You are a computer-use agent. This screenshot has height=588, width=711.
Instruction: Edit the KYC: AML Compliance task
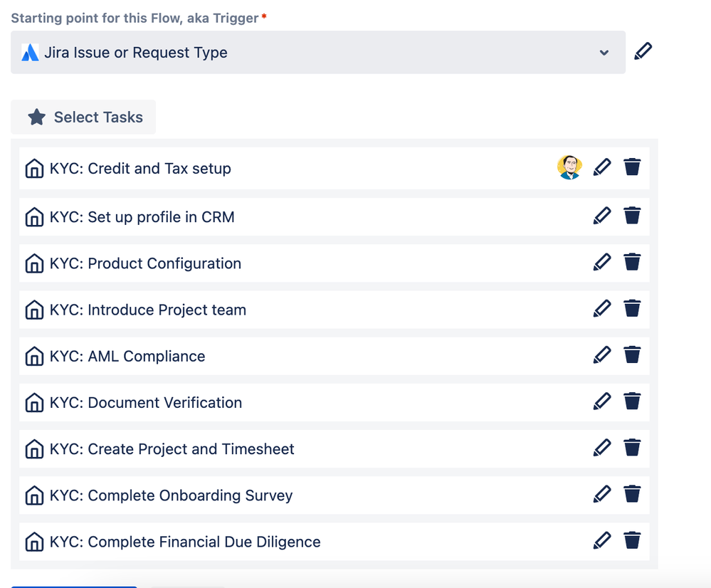602,355
